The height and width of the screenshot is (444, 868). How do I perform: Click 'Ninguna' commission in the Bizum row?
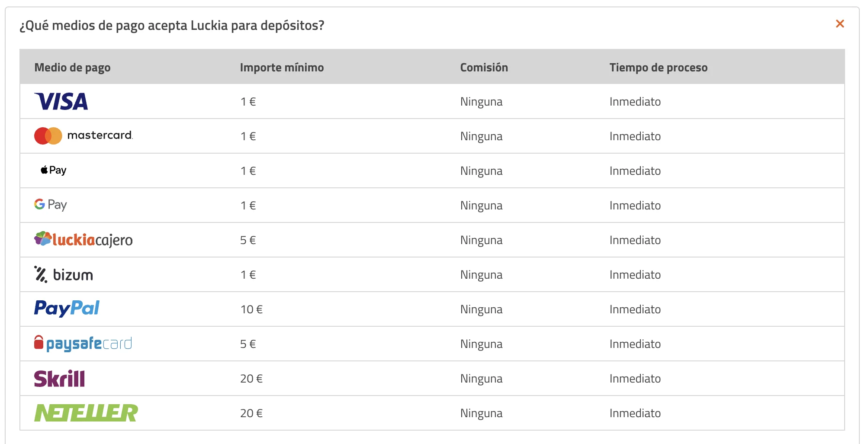tap(482, 275)
